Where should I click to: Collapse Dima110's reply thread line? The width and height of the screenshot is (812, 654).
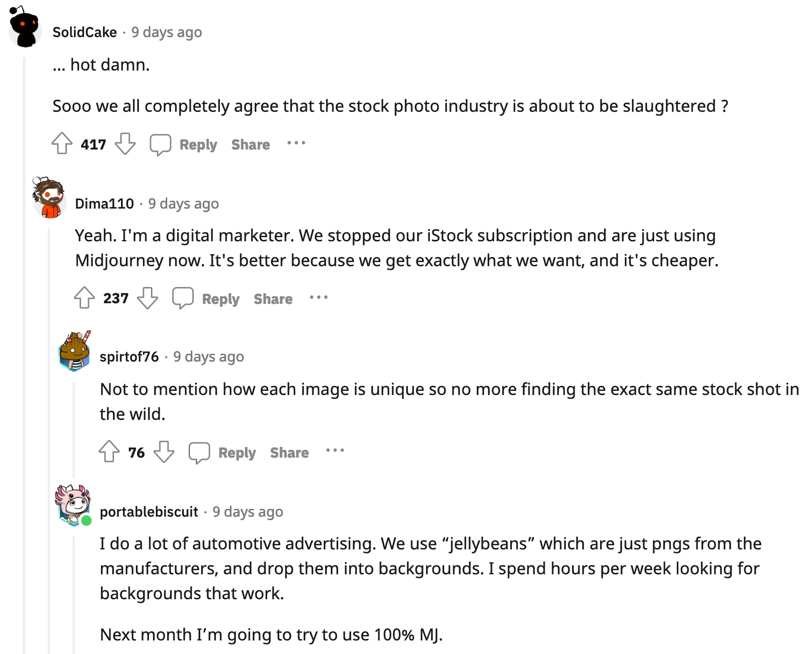49,436
